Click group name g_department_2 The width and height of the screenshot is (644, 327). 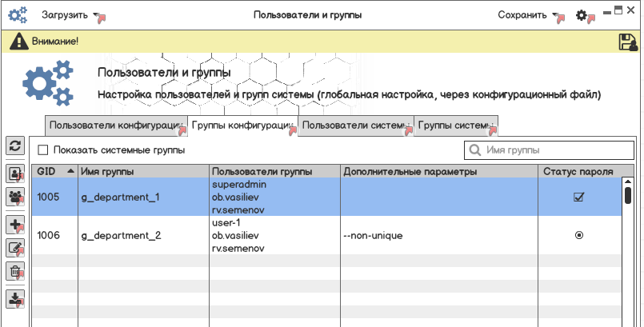click(121, 236)
